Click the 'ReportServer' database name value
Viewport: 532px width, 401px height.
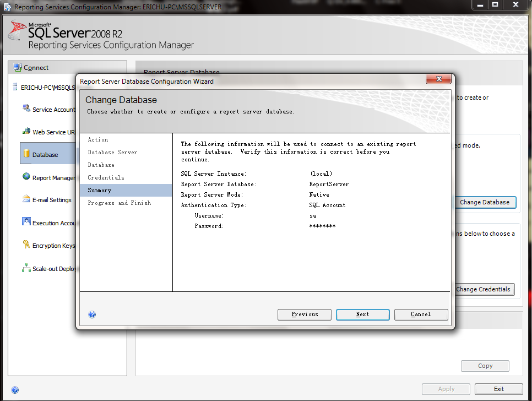329,184
